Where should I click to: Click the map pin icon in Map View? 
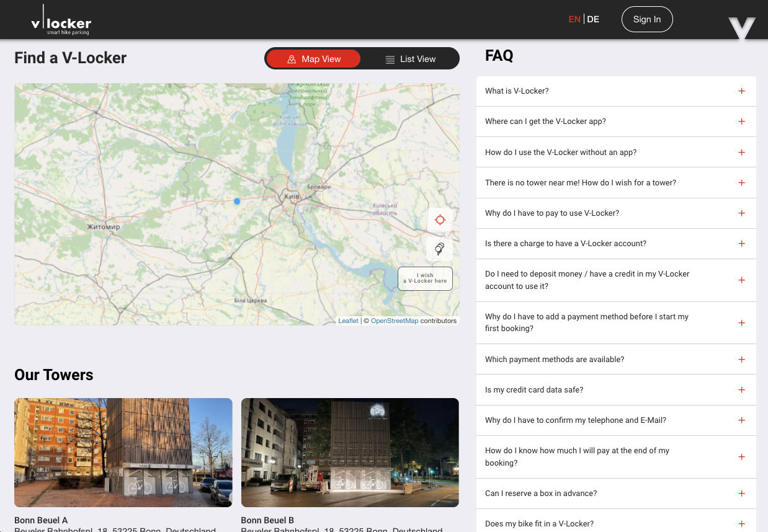[x=292, y=58]
